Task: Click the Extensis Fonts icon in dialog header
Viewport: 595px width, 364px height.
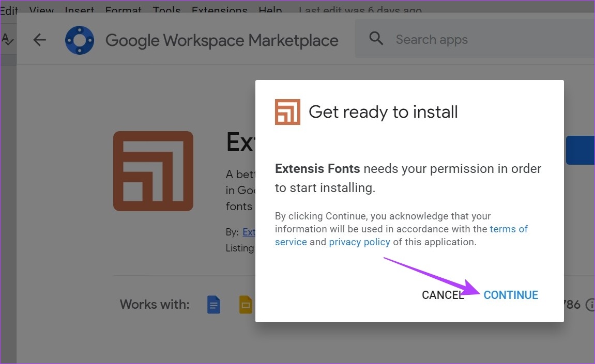Action: coord(287,112)
